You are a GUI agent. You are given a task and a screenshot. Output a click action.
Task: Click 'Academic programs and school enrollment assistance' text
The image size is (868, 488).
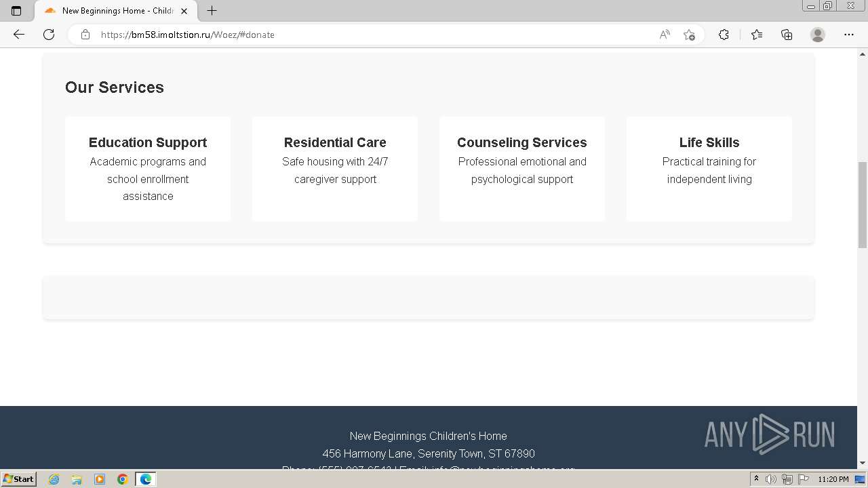pyautogui.click(x=148, y=179)
